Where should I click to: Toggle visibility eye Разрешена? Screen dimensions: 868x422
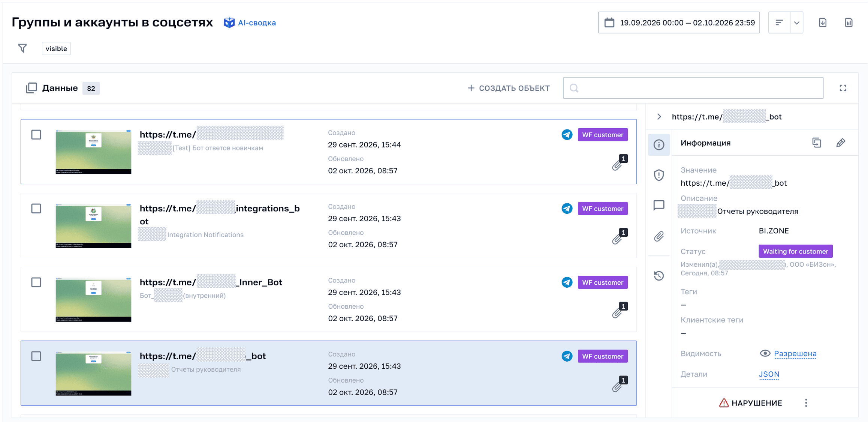[788, 353]
